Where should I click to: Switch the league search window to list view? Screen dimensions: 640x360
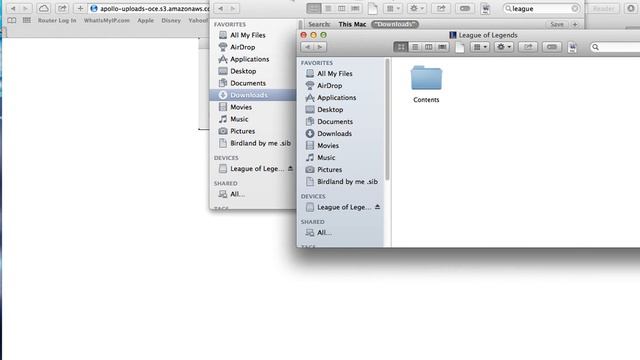point(328,8)
